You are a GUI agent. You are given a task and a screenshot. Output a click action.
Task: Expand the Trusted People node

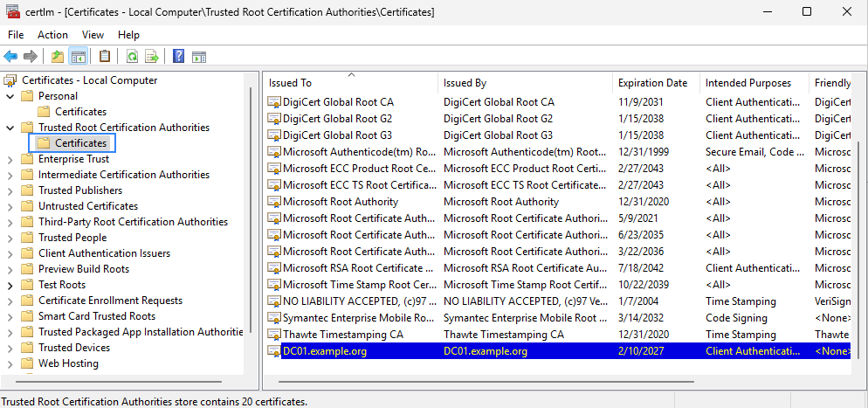click(10, 238)
